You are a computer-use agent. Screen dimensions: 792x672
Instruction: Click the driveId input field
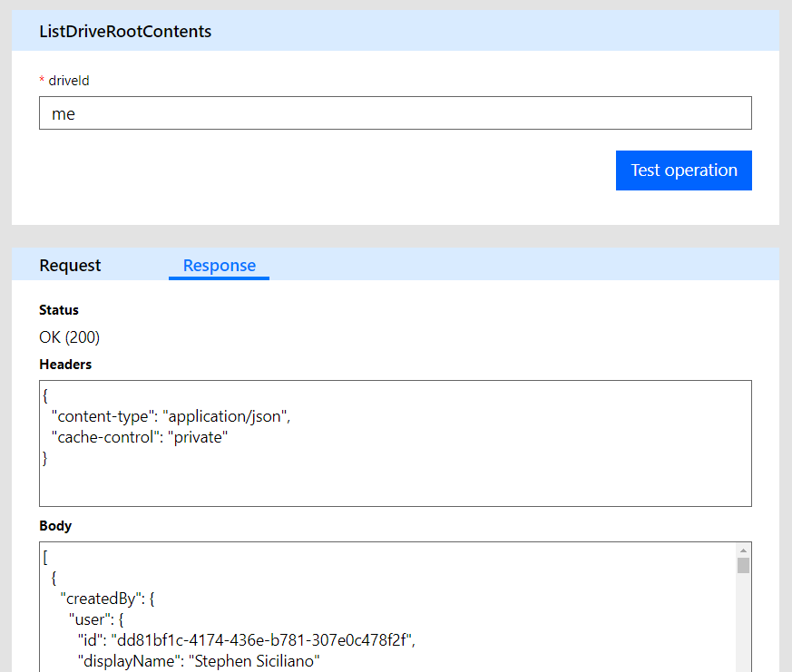coord(395,113)
